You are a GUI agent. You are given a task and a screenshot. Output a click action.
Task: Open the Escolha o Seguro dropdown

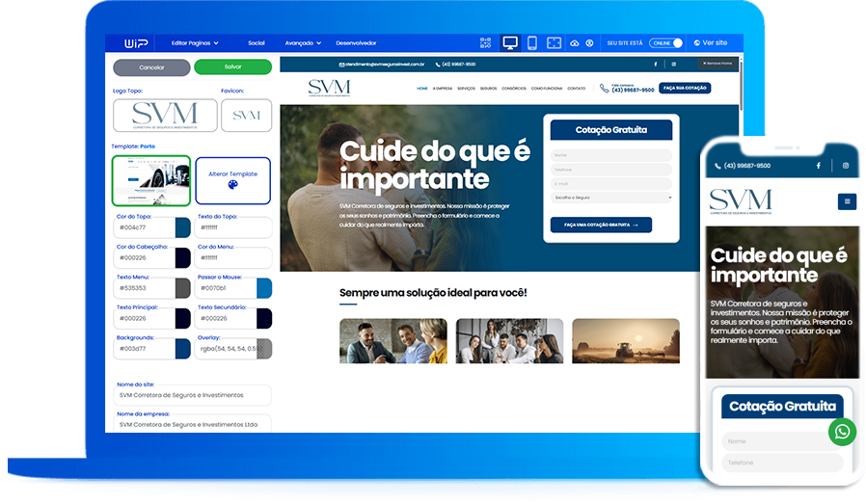coord(611,198)
